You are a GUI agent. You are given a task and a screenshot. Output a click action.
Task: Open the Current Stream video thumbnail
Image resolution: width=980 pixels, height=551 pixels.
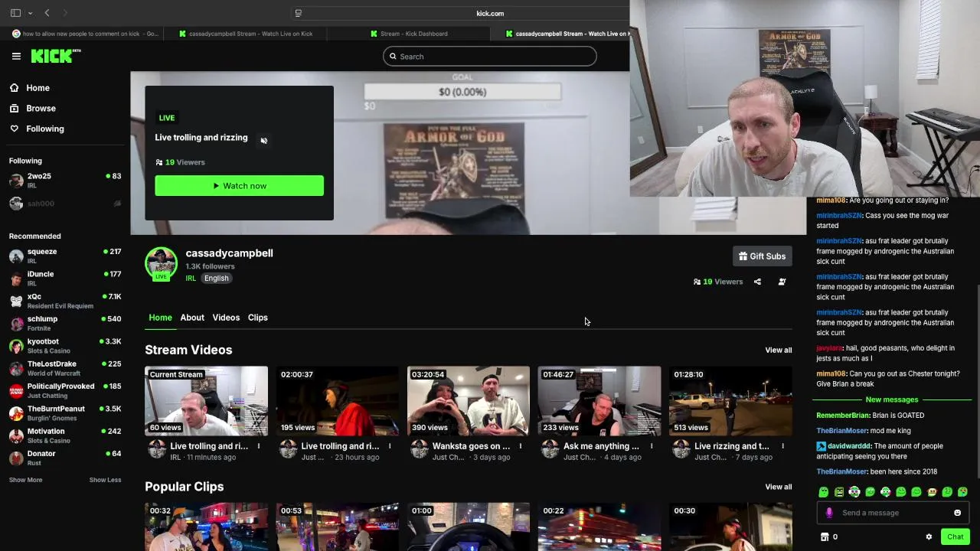pyautogui.click(x=206, y=401)
